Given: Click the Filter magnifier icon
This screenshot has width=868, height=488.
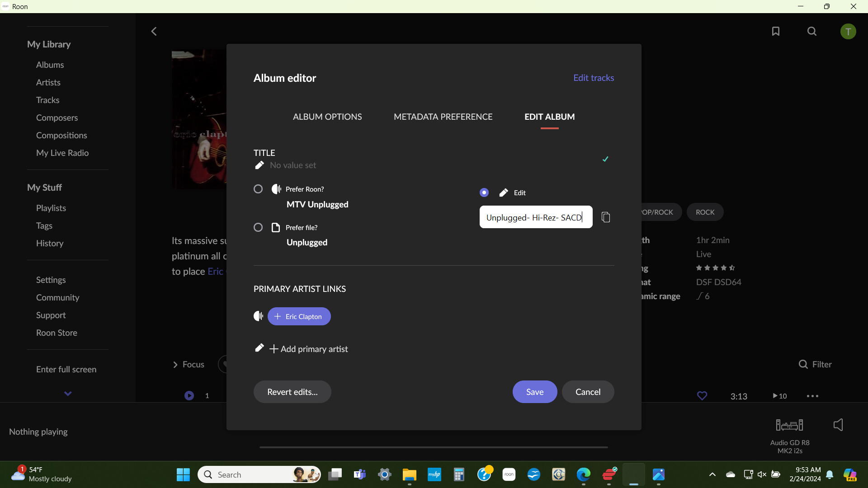Looking at the screenshot, I should pos(803,364).
